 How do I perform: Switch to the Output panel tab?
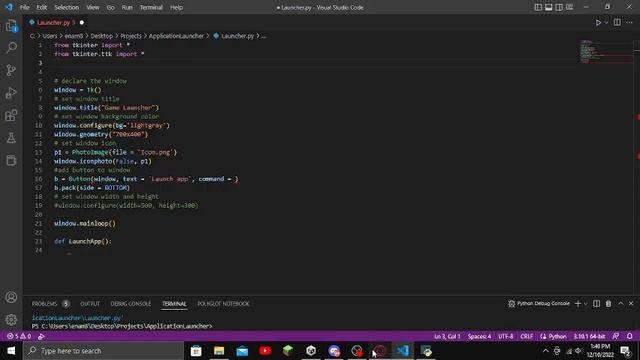pos(90,304)
